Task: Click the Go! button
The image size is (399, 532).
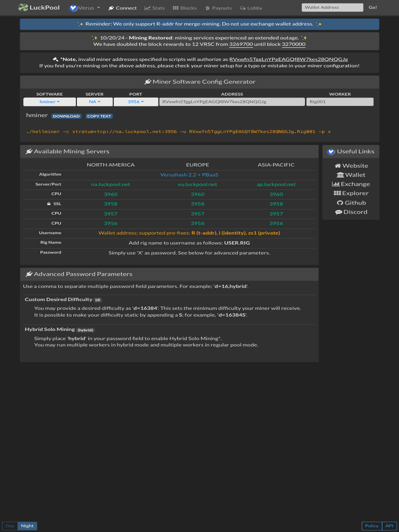Action: click(373, 7)
